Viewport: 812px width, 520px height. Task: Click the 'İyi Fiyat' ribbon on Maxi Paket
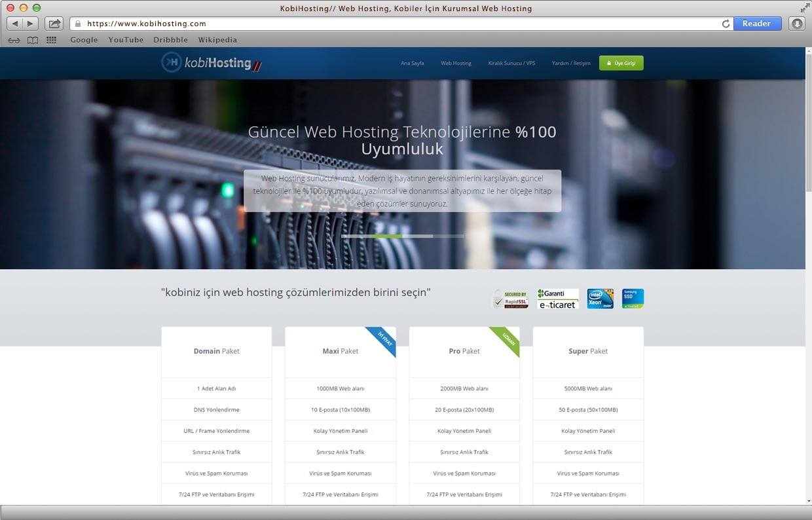pyautogui.click(x=385, y=337)
